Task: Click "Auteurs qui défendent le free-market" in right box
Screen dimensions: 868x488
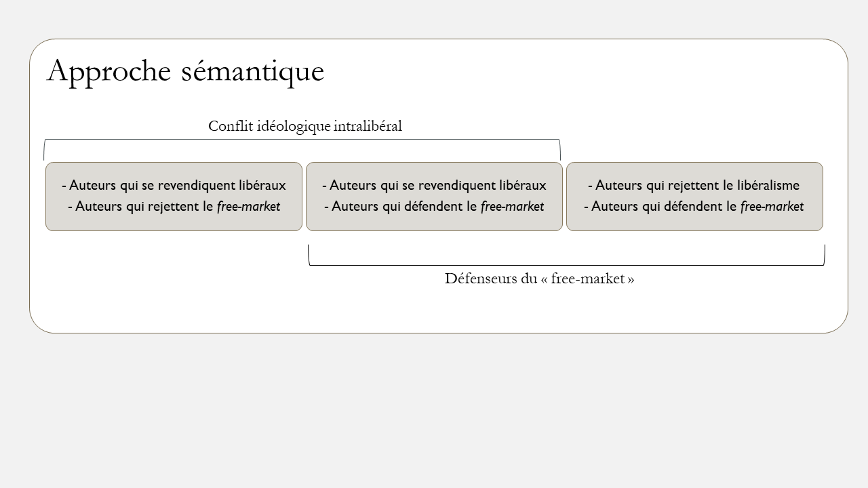Action: click(694, 206)
